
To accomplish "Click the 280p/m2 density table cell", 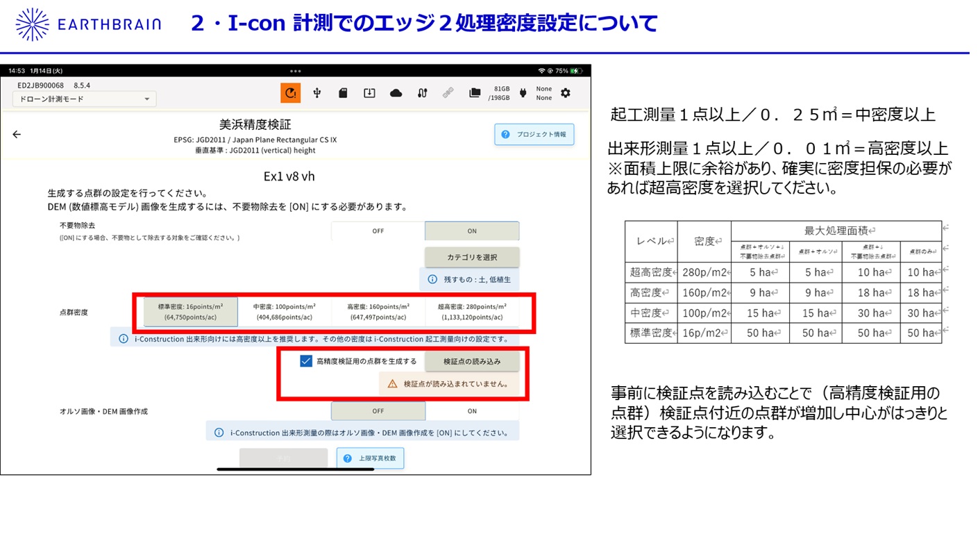I will (x=704, y=272).
